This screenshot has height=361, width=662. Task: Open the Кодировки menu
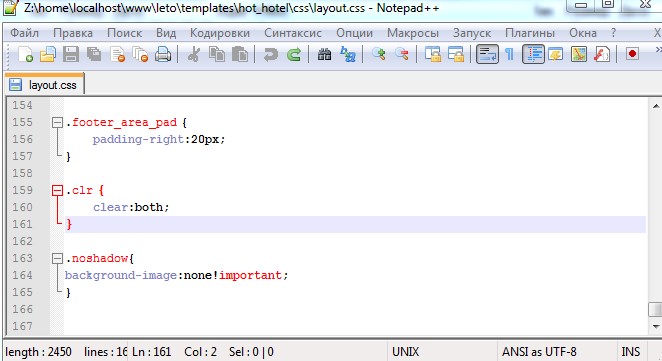point(220,33)
